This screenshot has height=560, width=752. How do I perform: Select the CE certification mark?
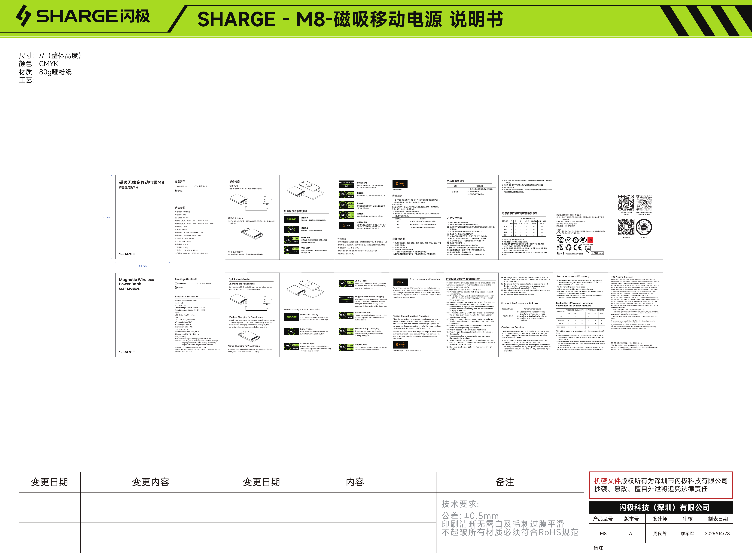coord(578,248)
